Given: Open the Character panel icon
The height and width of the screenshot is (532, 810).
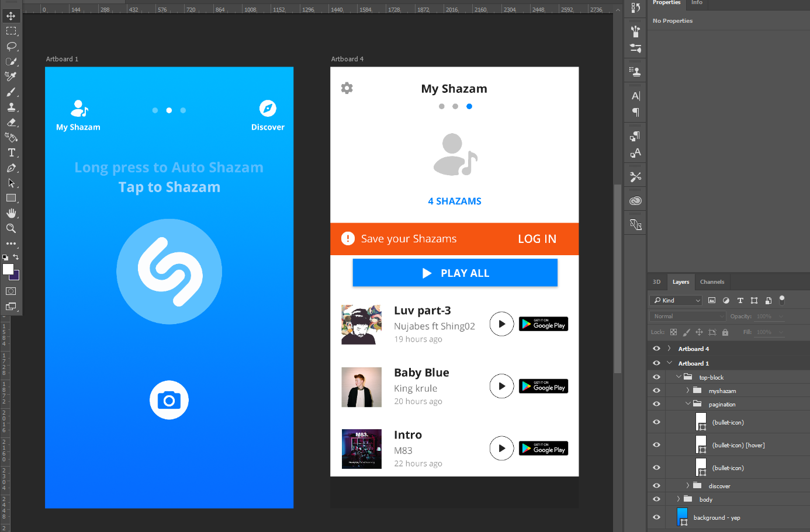Looking at the screenshot, I should click(x=635, y=96).
